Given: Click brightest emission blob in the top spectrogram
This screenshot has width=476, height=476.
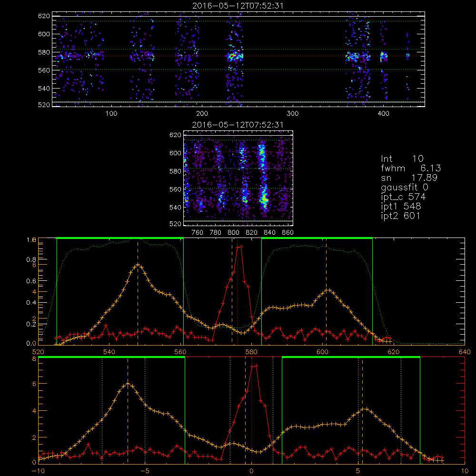Looking at the screenshot, I should 234,57.
